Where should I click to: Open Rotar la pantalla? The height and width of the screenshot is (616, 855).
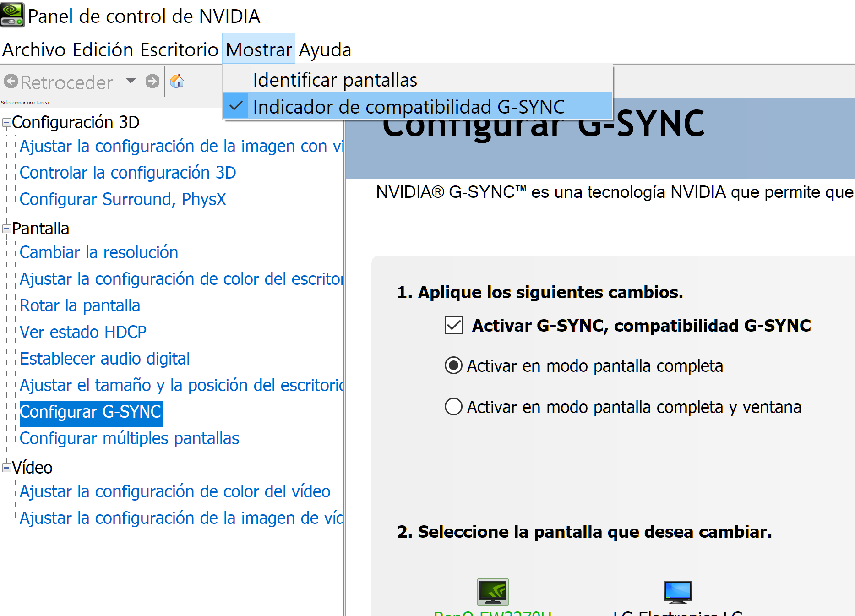pyautogui.click(x=80, y=305)
